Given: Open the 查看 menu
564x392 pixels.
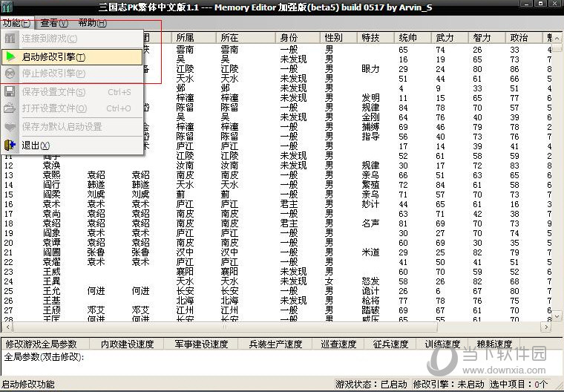Looking at the screenshot, I should tap(54, 23).
